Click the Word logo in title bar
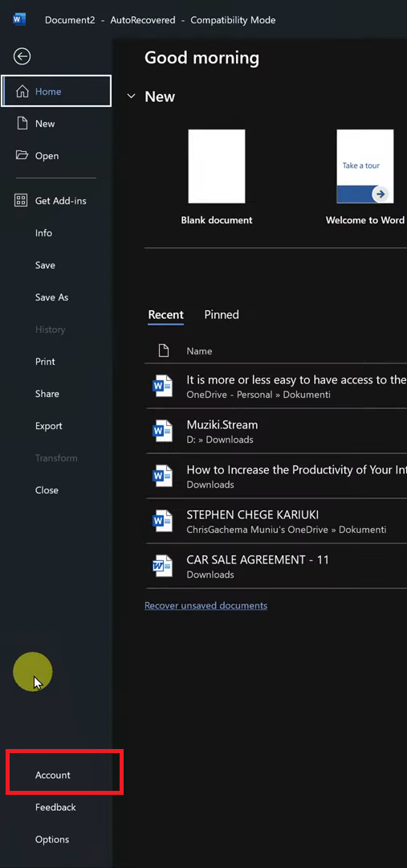This screenshot has width=407, height=868. [x=19, y=19]
